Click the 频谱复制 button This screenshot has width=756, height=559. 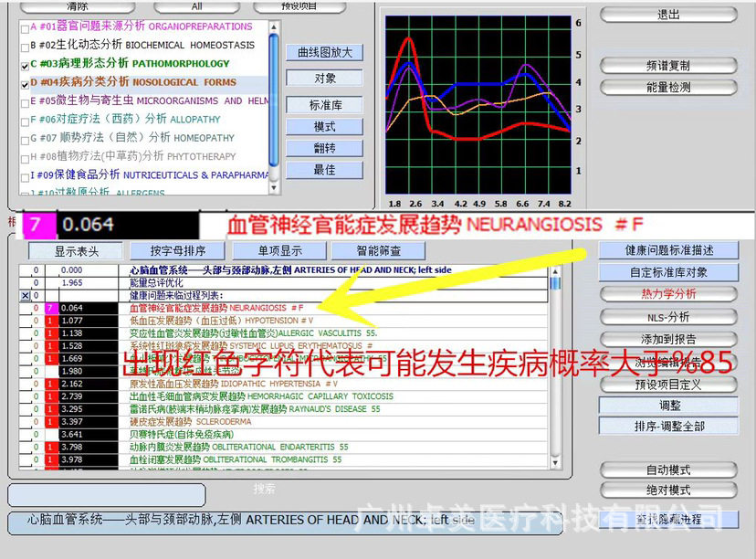tap(668, 66)
